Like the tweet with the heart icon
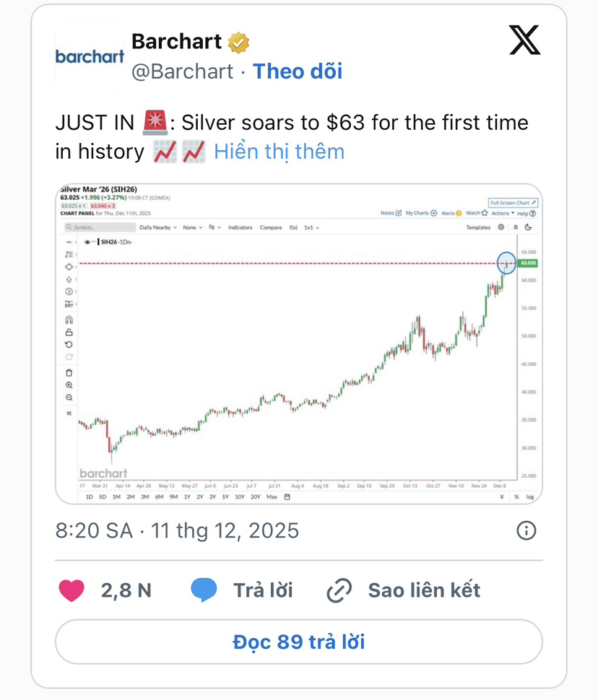The height and width of the screenshot is (700, 598). coord(71,590)
